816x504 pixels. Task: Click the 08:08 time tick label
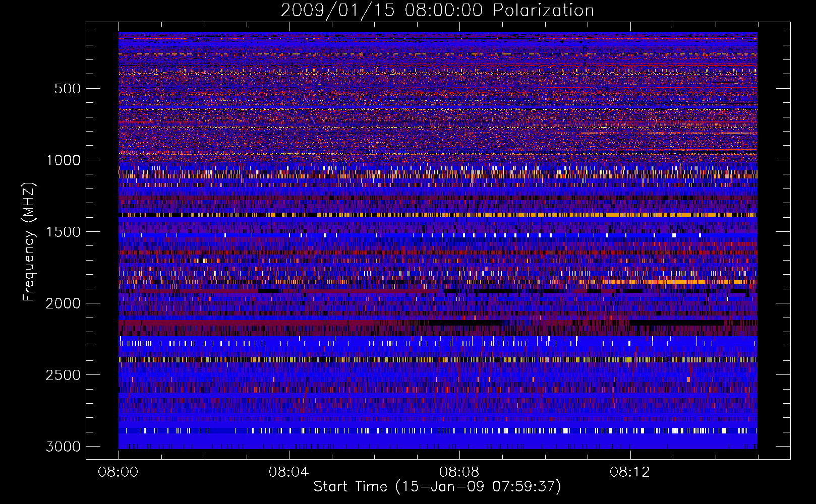point(459,472)
